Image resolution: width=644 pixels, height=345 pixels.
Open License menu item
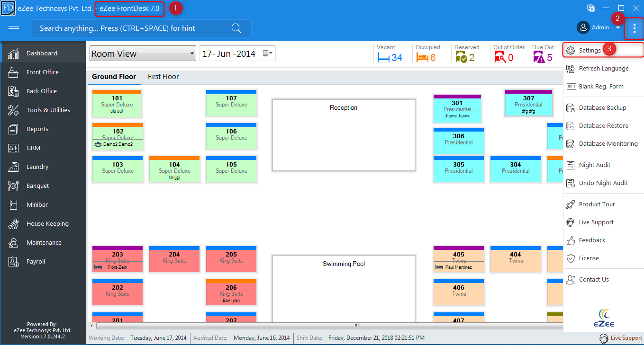coord(604,258)
